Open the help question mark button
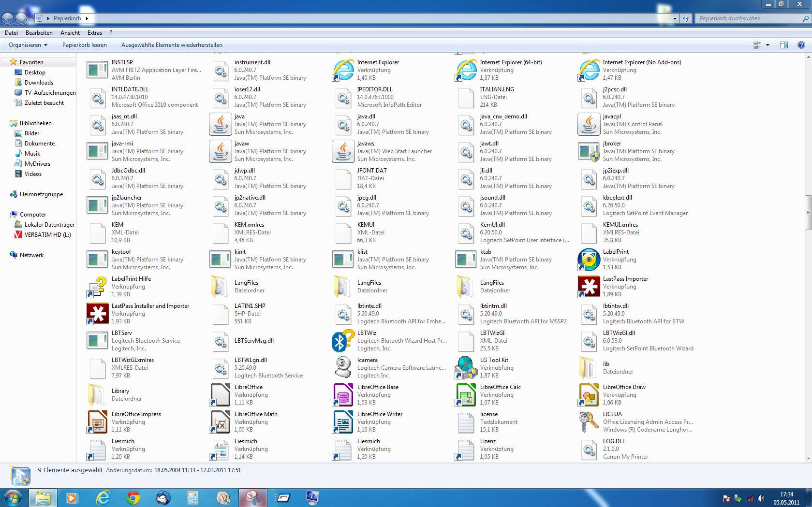812x507 pixels. [x=801, y=45]
